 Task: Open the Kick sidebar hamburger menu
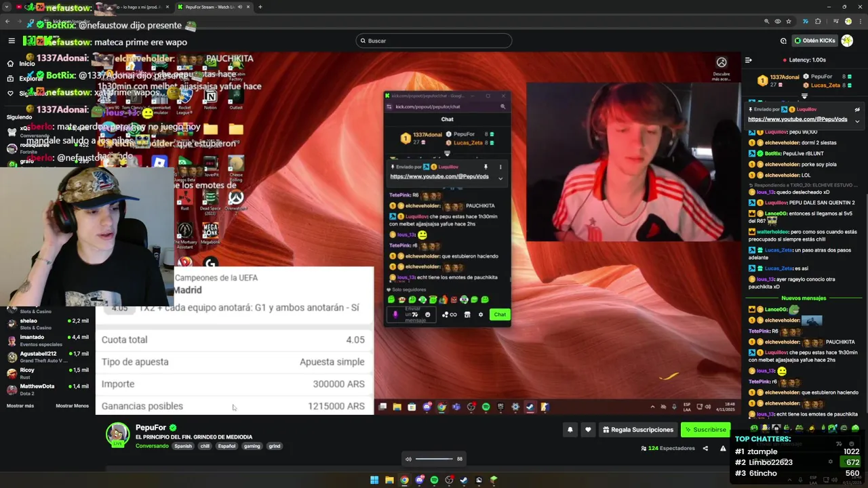point(12,41)
